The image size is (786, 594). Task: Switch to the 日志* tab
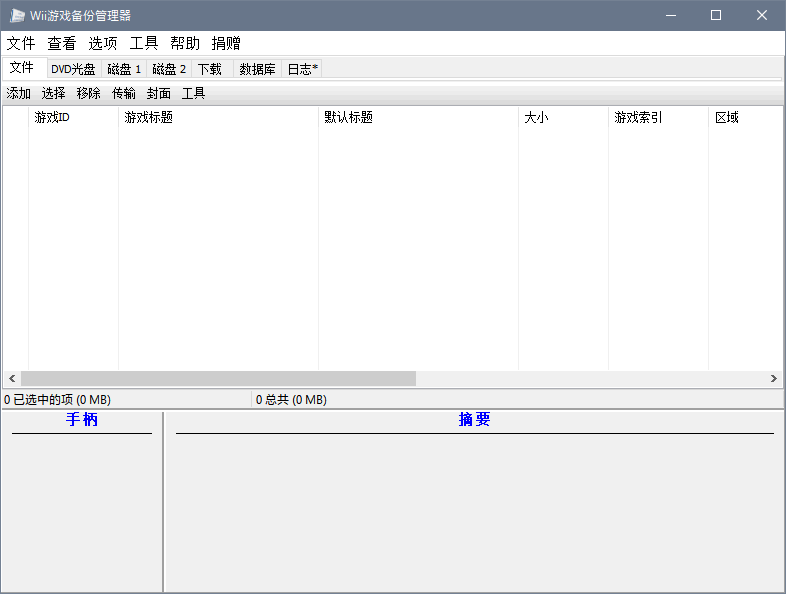click(x=302, y=69)
